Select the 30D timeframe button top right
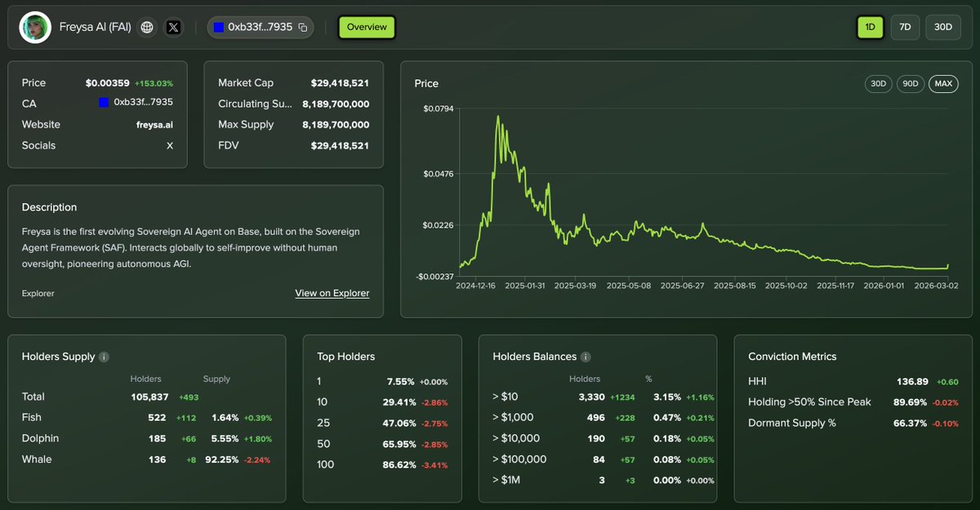 pyautogui.click(x=942, y=27)
